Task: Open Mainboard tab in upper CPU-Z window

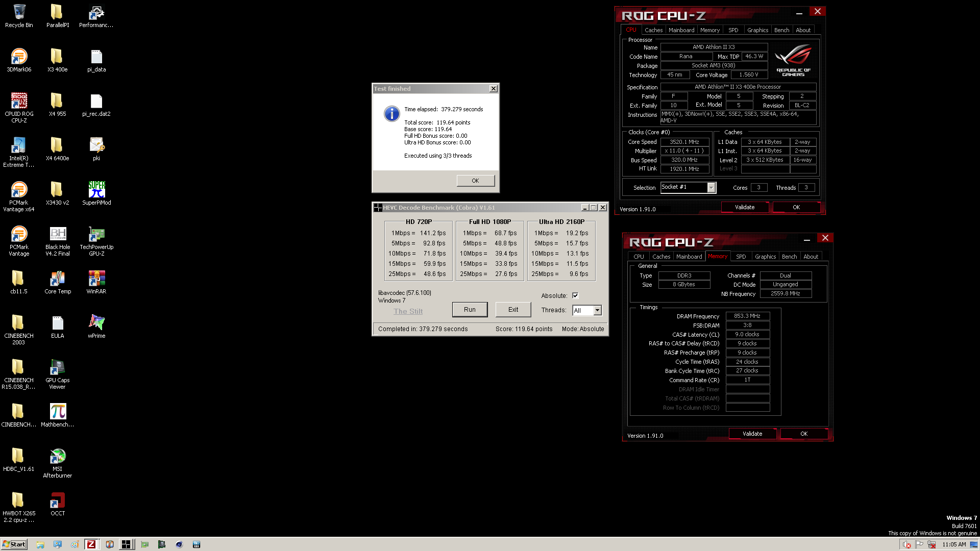Action: pyautogui.click(x=681, y=30)
